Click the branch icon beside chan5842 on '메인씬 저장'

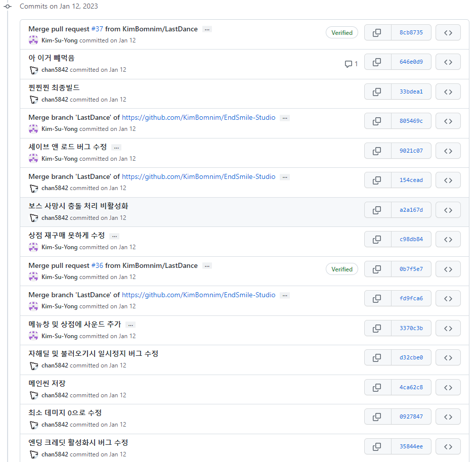click(x=33, y=395)
